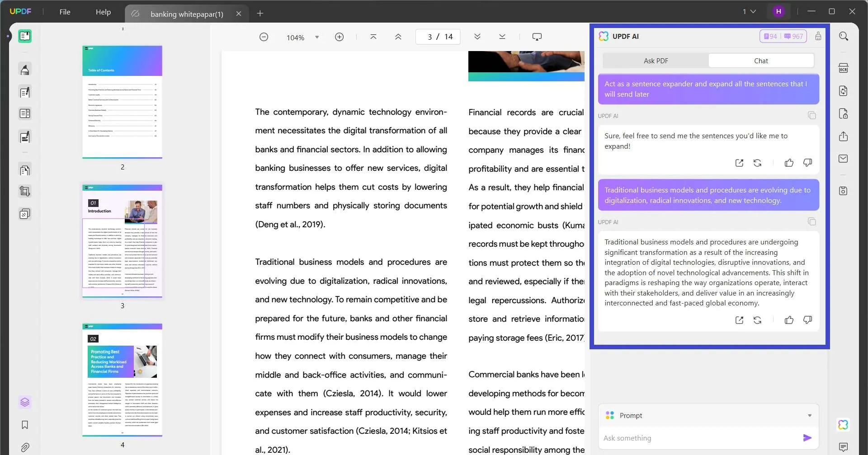
Task: Click the zoom out minus icon
Action: (x=264, y=37)
